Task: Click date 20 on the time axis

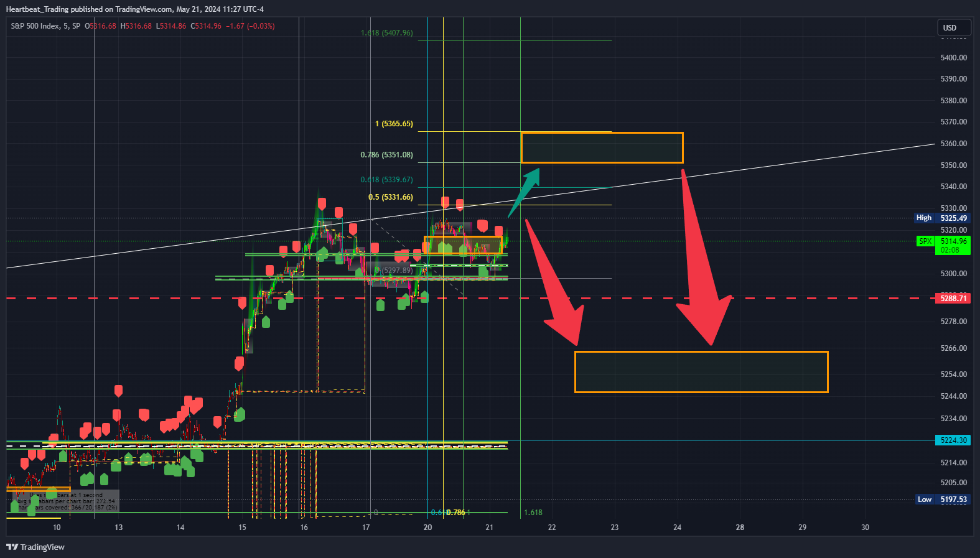Action: (427, 528)
